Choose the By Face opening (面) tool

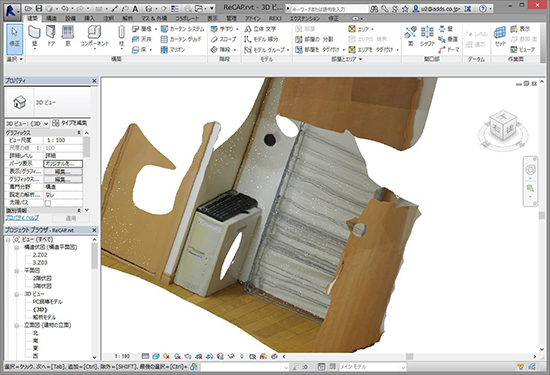tap(410, 36)
